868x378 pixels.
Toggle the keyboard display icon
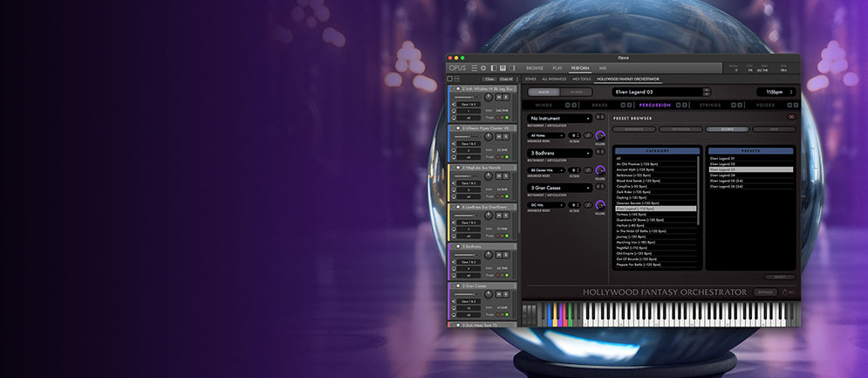(502, 68)
